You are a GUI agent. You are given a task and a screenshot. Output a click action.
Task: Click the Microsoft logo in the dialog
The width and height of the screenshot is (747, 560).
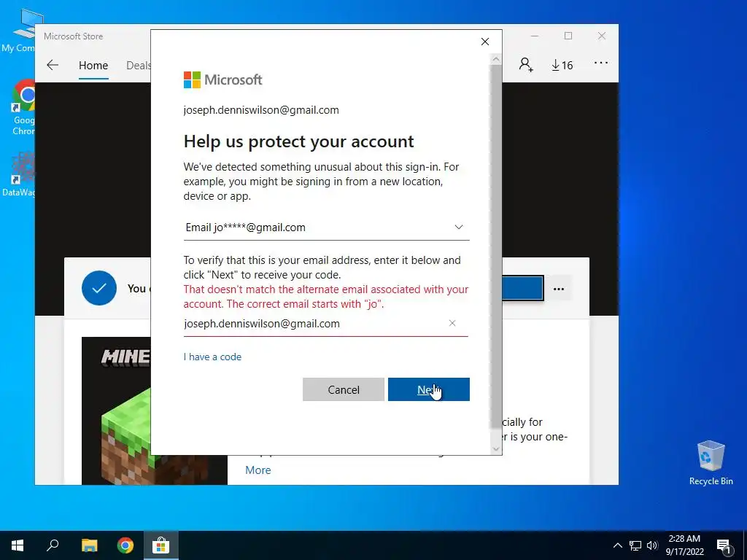[x=223, y=79]
